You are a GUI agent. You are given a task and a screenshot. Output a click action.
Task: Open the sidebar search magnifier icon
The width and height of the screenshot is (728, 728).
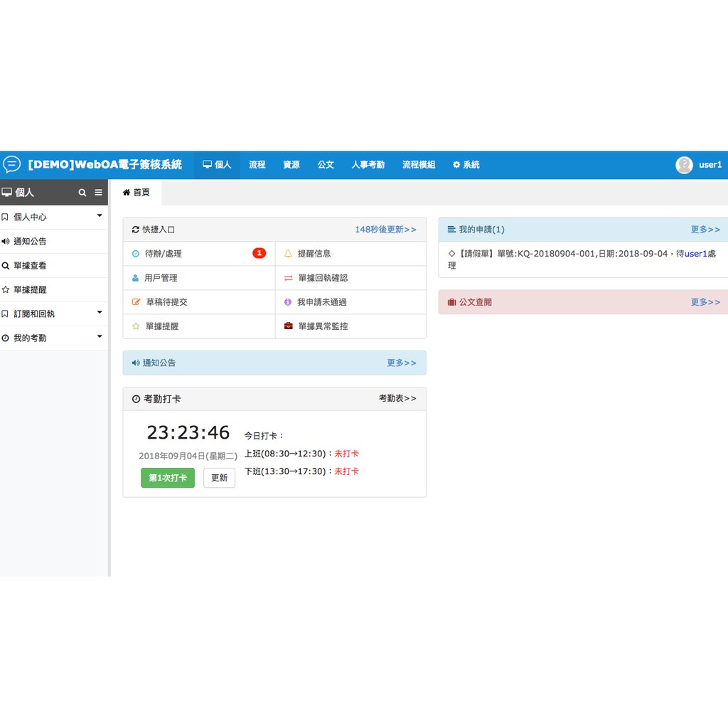82,192
